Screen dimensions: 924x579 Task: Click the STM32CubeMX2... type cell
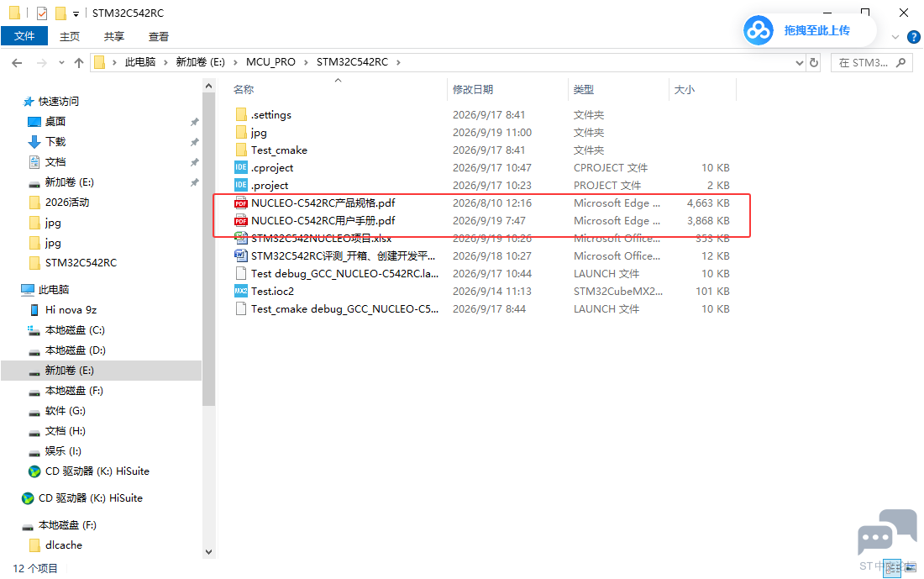(x=617, y=292)
